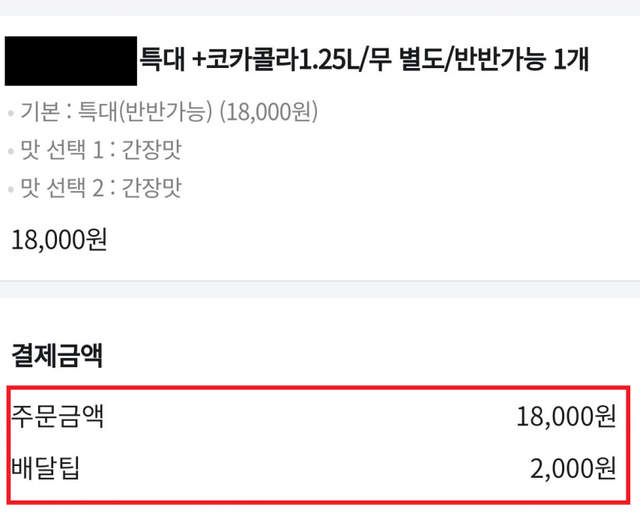Select the "맛 선택 1 : 간장맛" line
The width and height of the screenshot is (640, 519).
[100, 151]
